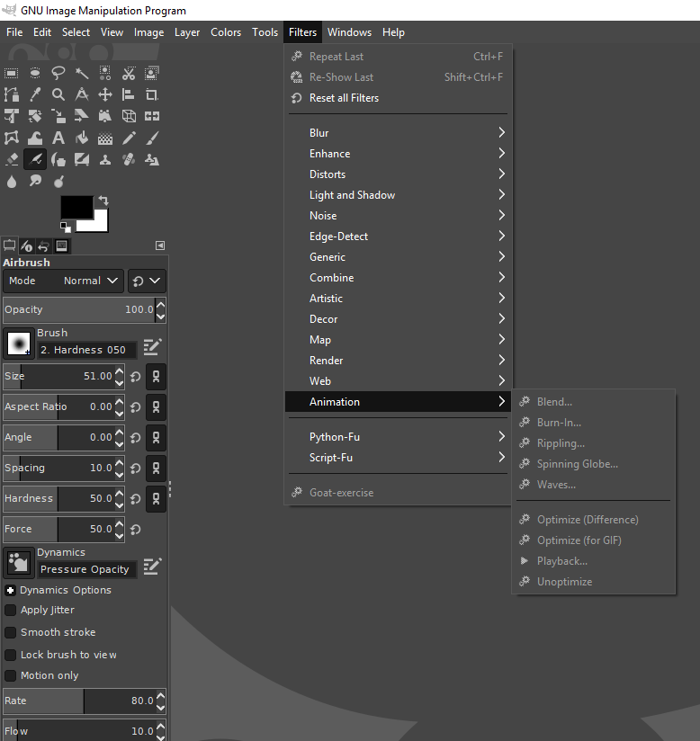Toggle link for brush Angle

tap(156, 438)
